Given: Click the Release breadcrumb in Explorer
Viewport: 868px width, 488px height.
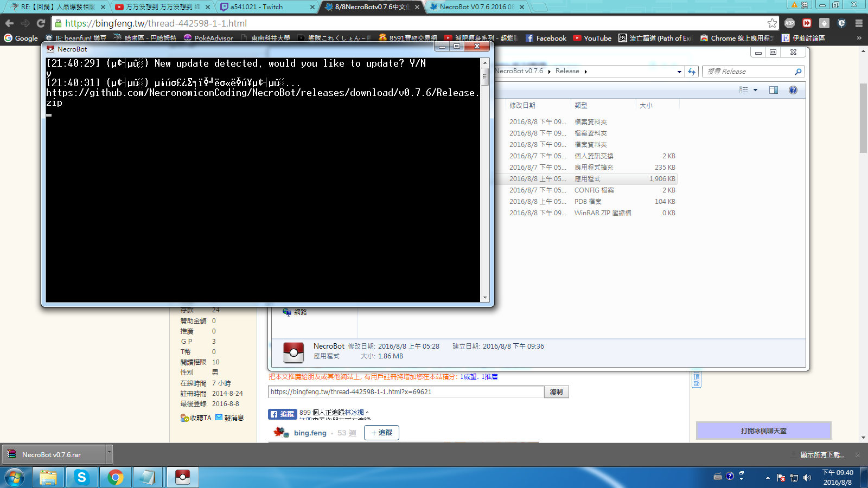Looking at the screenshot, I should (567, 71).
